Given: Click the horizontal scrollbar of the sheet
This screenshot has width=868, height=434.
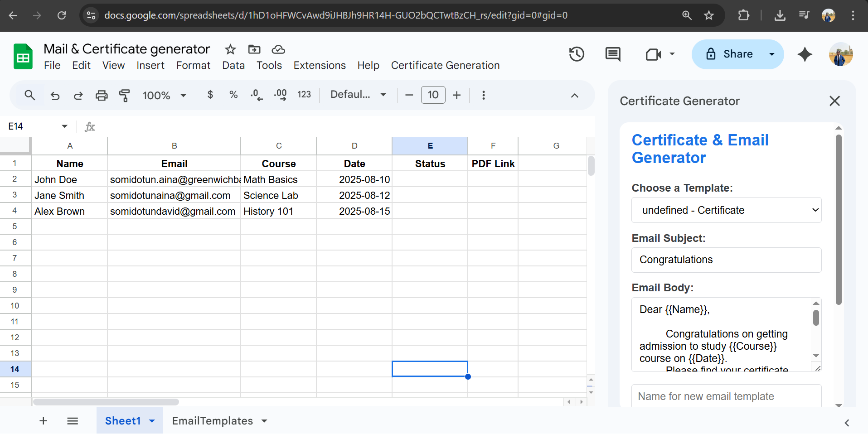Looking at the screenshot, I should (106, 402).
